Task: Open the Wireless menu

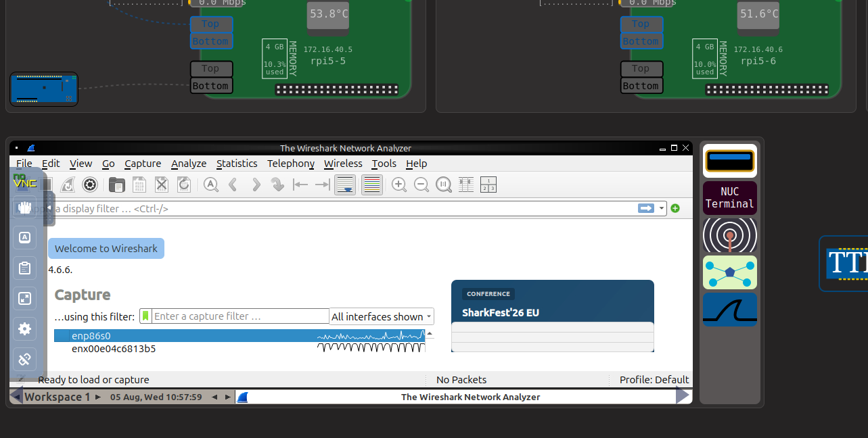Action: (x=343, y=164)
